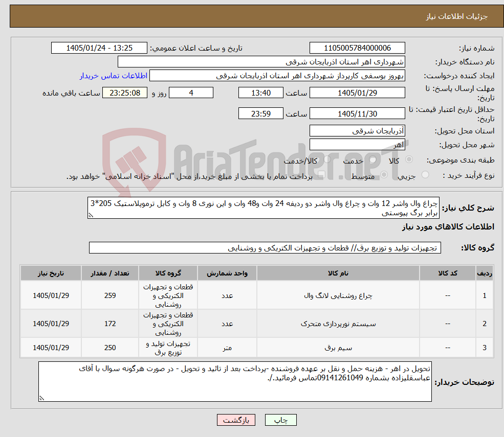504x437 pixels.
Task: Click the چاپ (print) button
Action: 280,420
